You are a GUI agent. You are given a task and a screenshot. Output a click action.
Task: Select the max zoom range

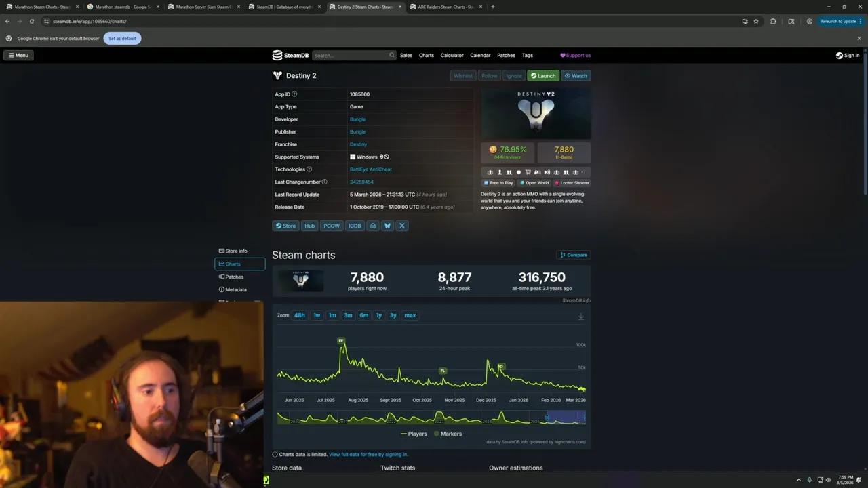tap(410, 315)
